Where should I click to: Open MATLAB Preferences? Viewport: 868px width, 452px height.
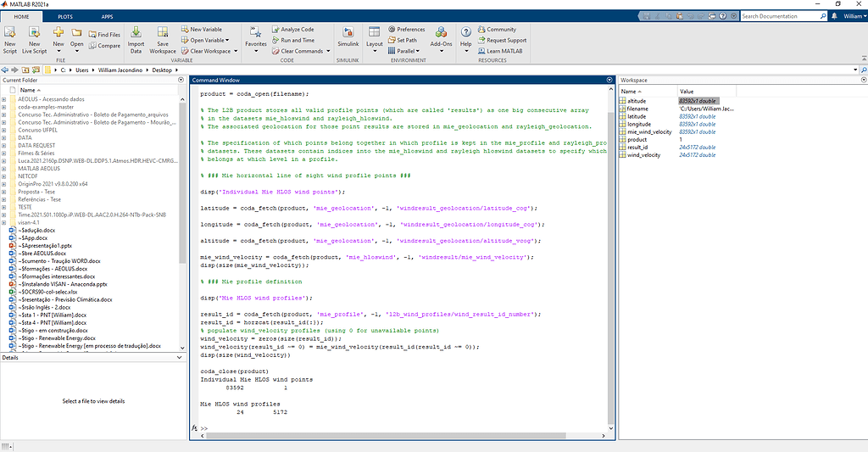(407, 29)
